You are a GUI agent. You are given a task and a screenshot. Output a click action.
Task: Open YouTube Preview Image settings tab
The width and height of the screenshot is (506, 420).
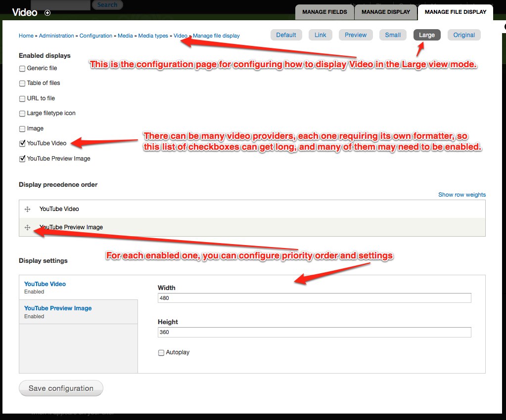point(58,308)
